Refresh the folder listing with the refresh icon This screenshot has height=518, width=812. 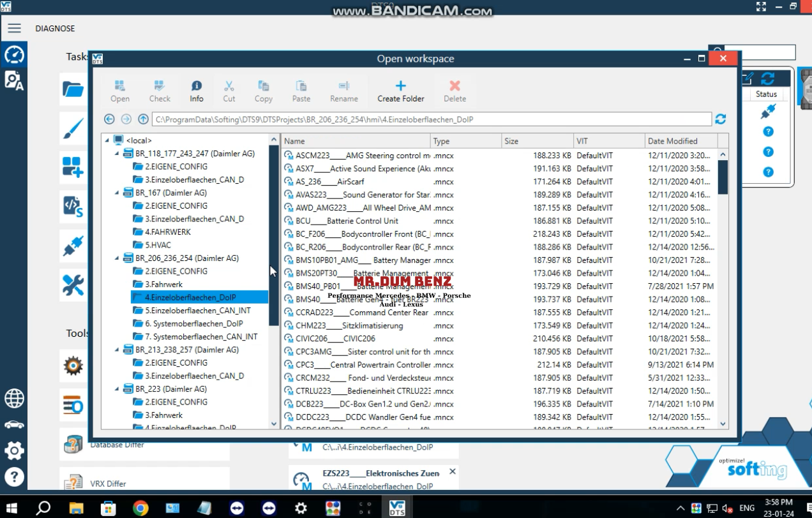pos(720,119)
